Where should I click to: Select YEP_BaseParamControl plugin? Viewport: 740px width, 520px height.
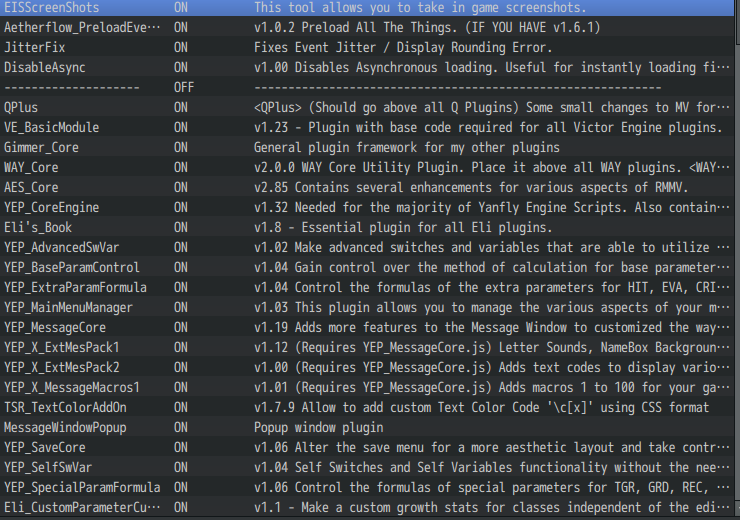[x=72, y=267]
